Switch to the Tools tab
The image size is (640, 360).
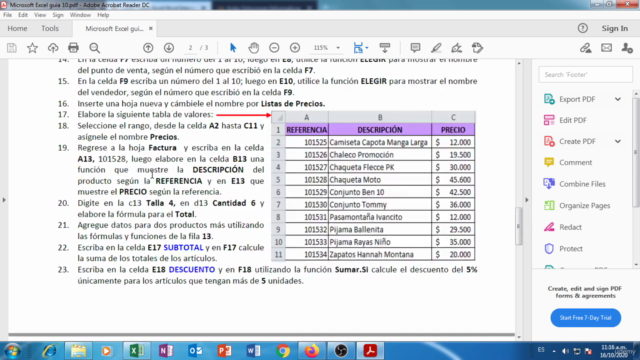click(x=50, y=28)
